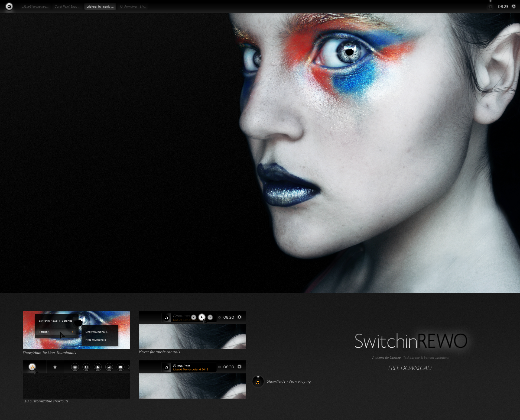Click the FREE DOWNLOAD link

[x=409, y=368]
